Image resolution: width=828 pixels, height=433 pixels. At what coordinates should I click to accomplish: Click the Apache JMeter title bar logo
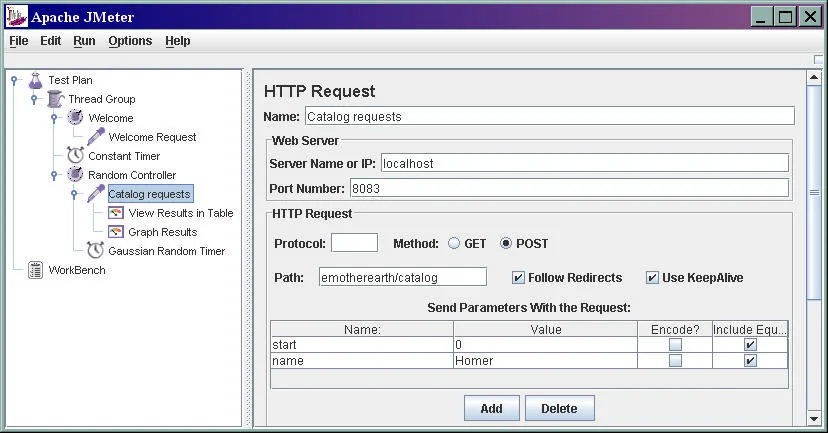(16, 16)
